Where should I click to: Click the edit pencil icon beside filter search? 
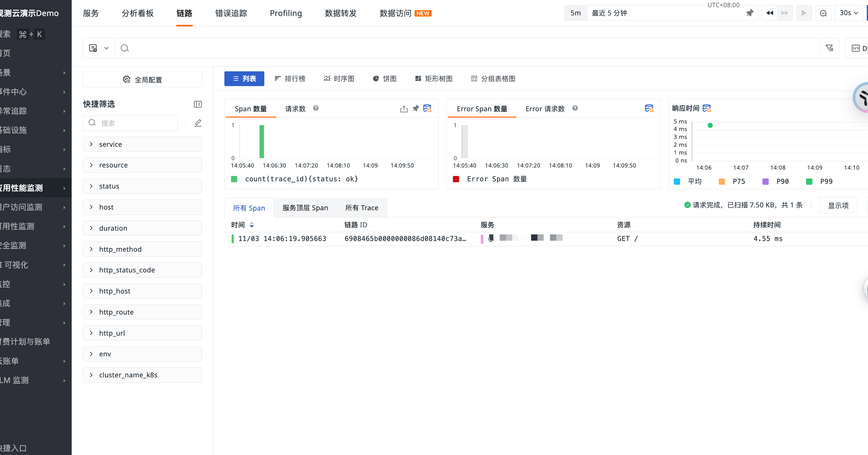click(198, 123)
